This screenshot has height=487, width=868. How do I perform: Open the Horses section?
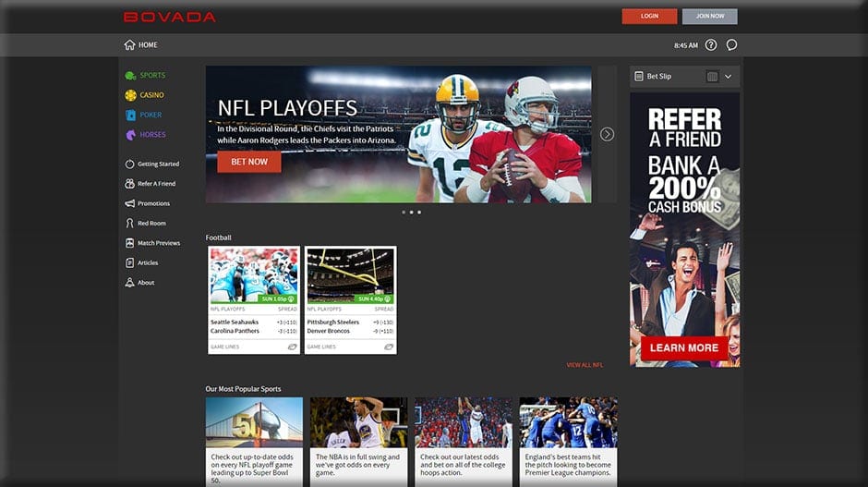pyautogui.click(x=152, y=135)
